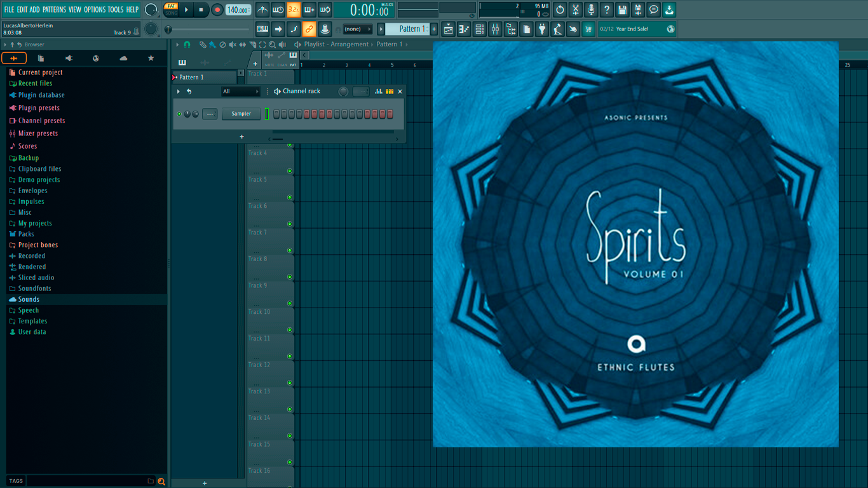868x488 pixels.
Task: Click the undo history icon
Action: click(560, 10)
